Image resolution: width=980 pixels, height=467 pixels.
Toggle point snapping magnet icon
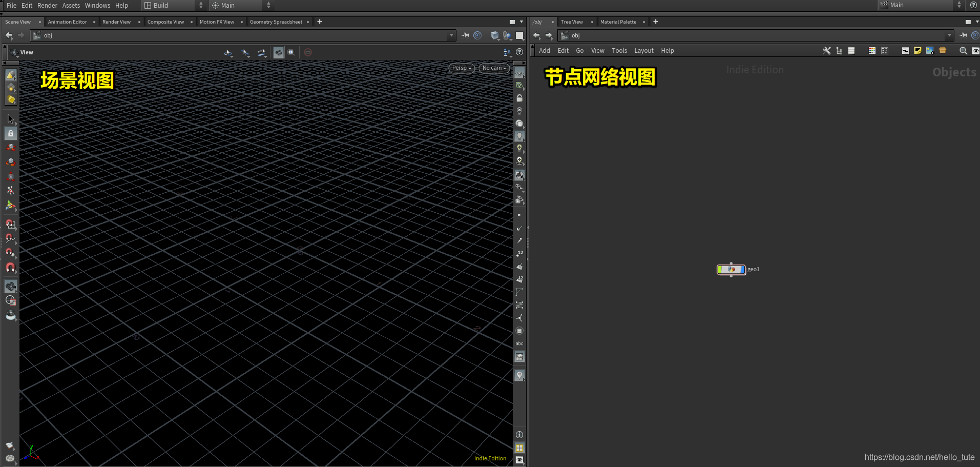[x=10, y=253]
